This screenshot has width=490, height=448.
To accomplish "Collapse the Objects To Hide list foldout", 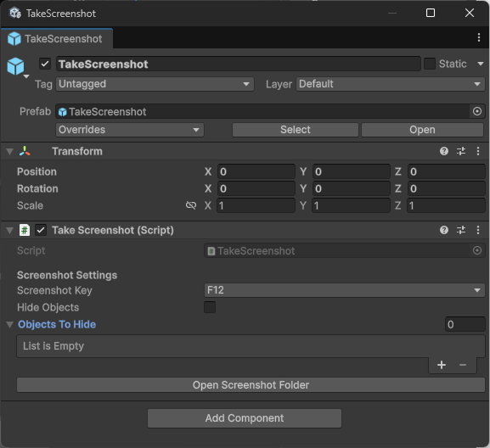I will click(x=10, y=325).
